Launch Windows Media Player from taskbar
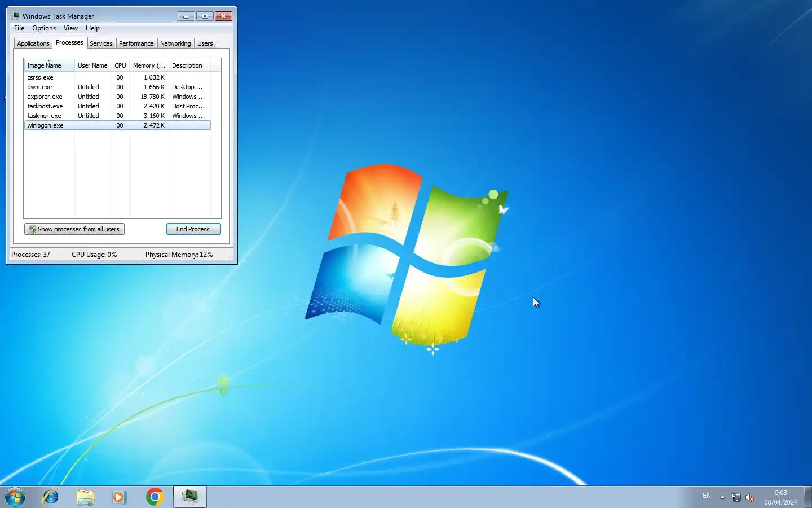The height and width of the screenshot is (508, 812). click(x=119, y=497)
